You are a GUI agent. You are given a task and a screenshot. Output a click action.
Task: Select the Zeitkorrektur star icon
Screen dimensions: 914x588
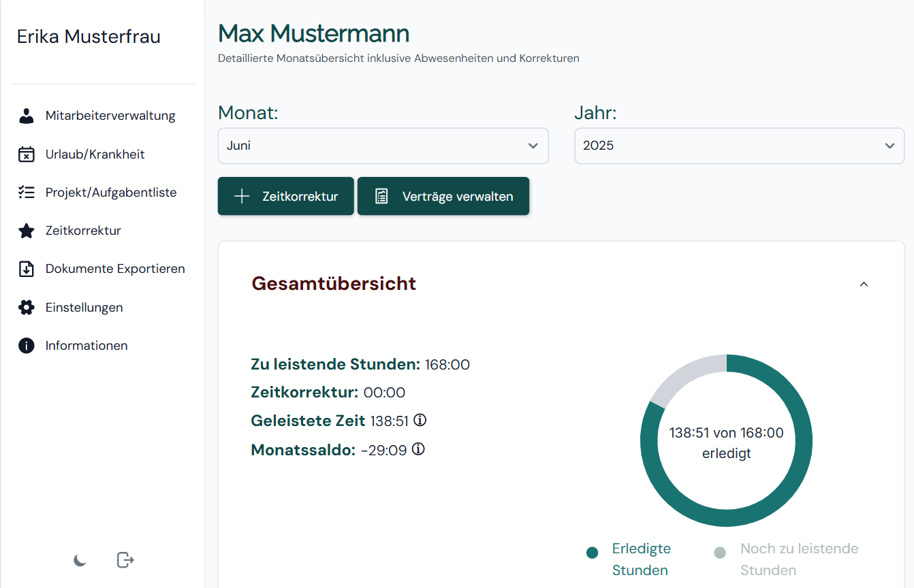coord(26,230)
